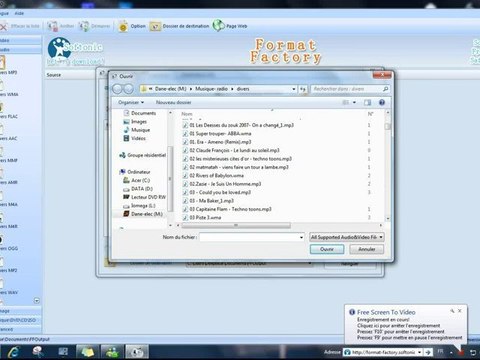Select file 01 Les Deesses du zouk 2007
This screenshot has width=480, height=360.
pos(241,125)
